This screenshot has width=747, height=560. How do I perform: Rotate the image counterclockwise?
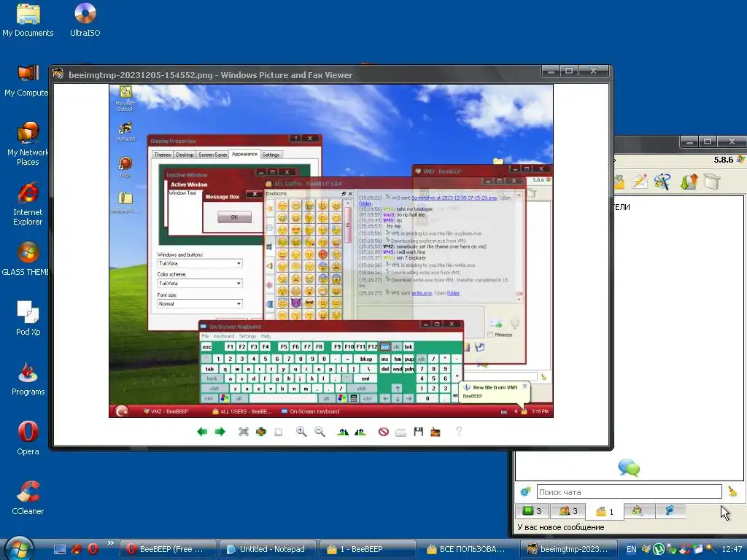[360, 432]
